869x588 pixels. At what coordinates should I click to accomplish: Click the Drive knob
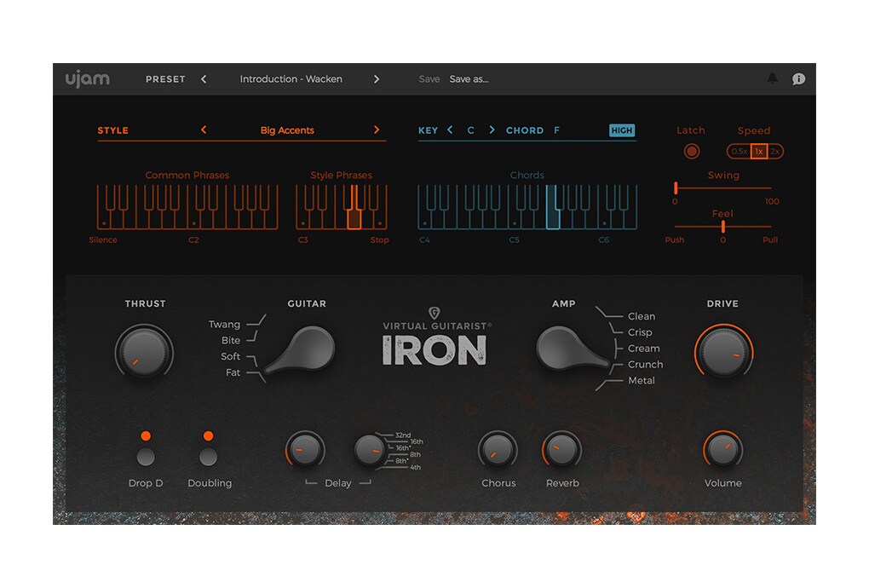(x=723, y=352)
